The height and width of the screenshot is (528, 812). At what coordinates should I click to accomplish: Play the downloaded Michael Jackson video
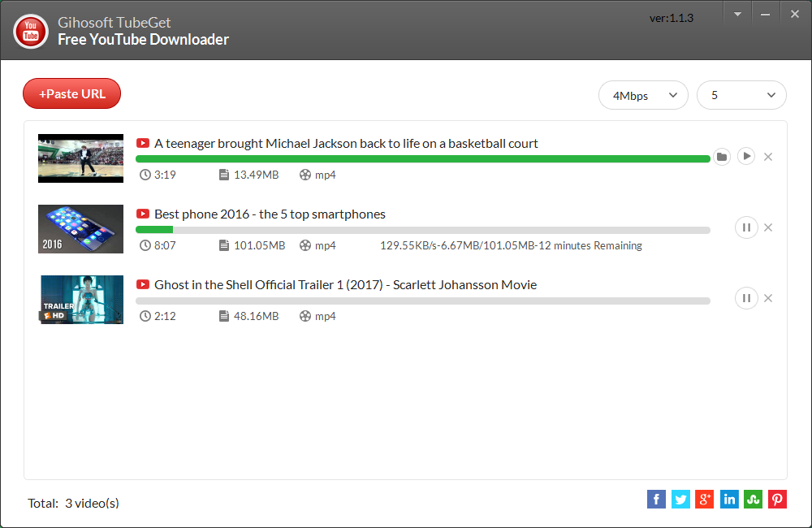pyautogui.click(x=745, y=156)
